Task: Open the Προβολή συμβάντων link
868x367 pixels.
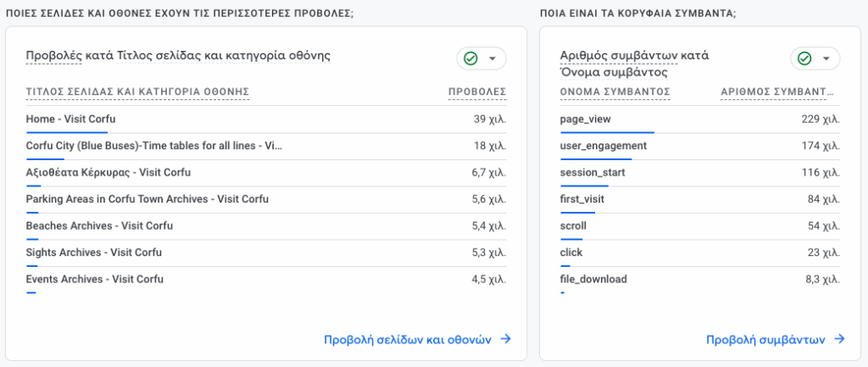Action: (x=765, y=339)
